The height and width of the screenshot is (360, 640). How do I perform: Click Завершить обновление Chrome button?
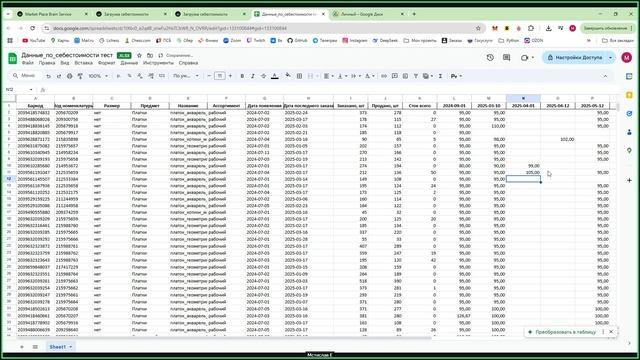coord(607,28)
